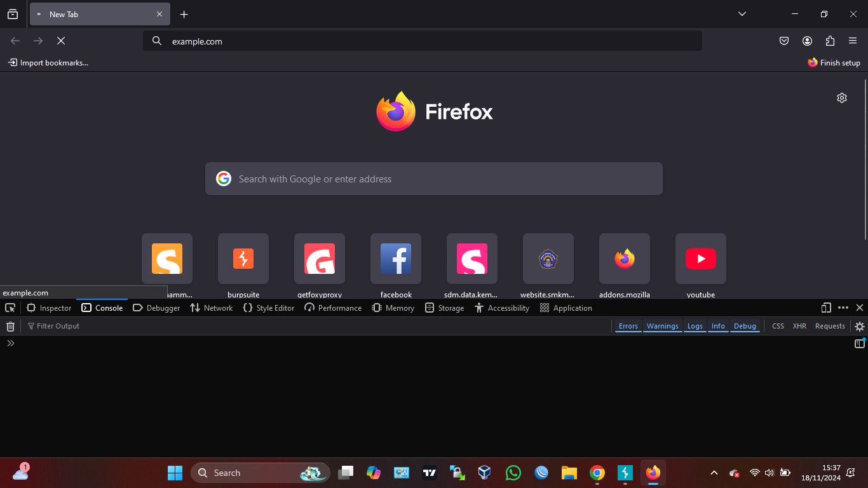Image resolution: width=868 pixels, height=488 pixels.
Task: Open the new tab button
Action: [x=184, y=14]
